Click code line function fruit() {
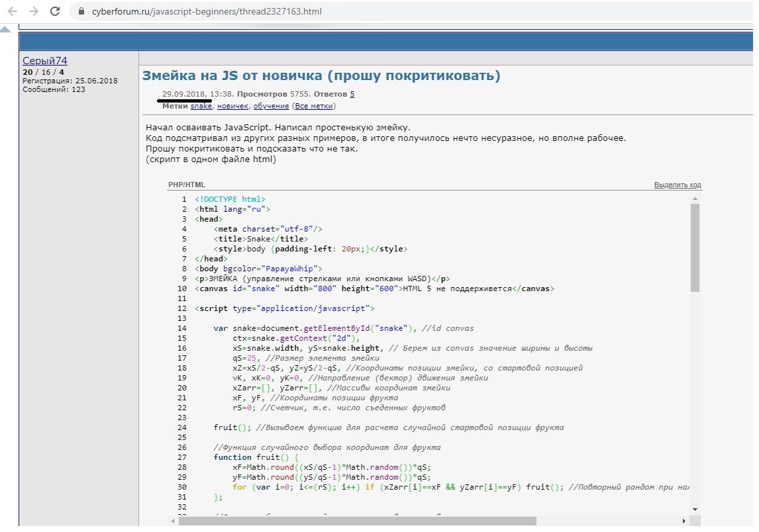This screenshot has width=759, height=532. point(256,457)
